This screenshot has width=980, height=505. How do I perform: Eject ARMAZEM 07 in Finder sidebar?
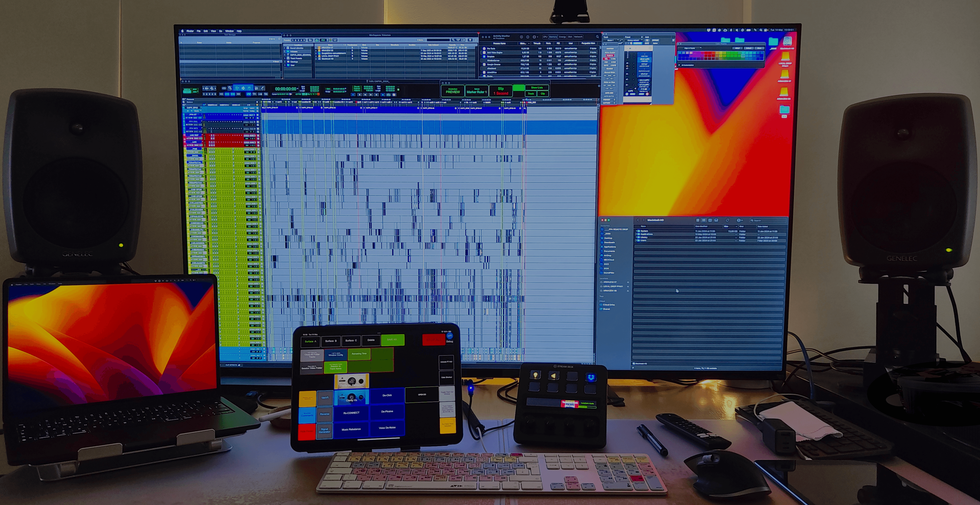[628, 283]
